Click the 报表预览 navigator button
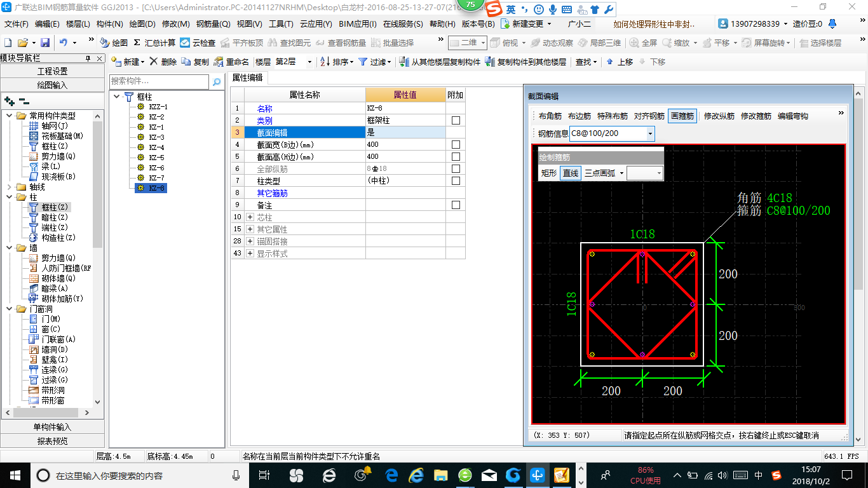 52,440
